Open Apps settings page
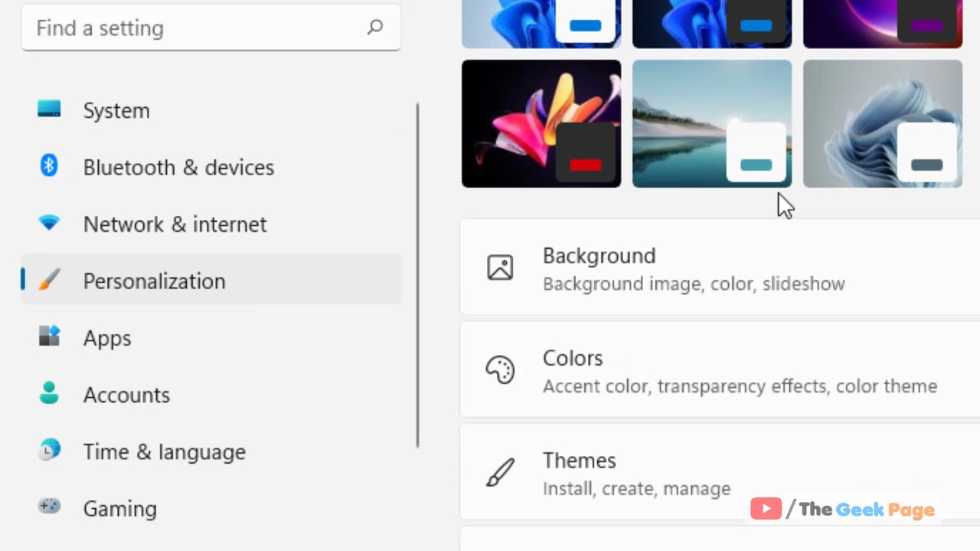The width and height of the screenshot is (980, 551). (211, 337)
